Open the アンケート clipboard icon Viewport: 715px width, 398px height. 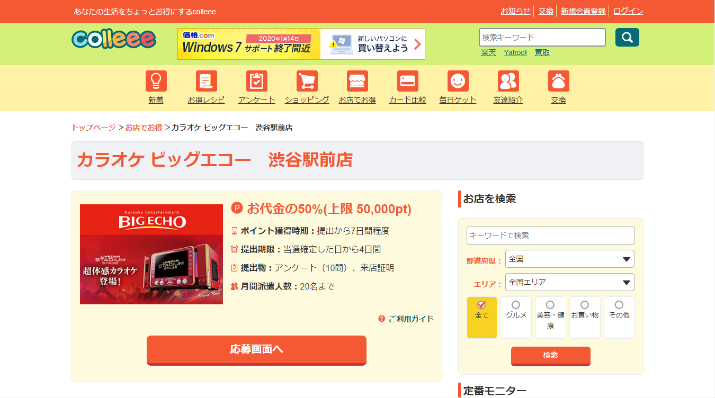click(x=256, y=81)
